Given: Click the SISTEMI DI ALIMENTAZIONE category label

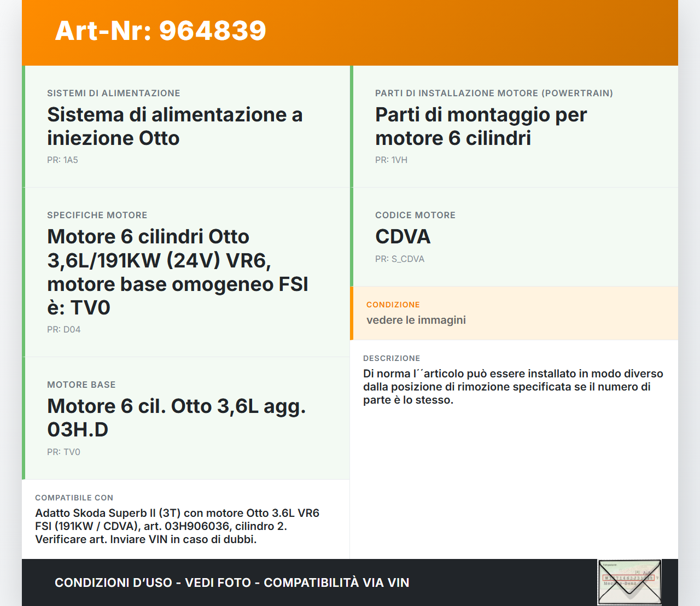Looking at the screenshot, I should click(113, 94).
